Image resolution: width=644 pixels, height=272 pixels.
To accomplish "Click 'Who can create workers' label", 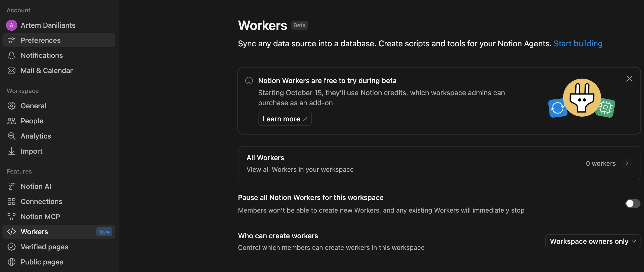I will 278,236.
